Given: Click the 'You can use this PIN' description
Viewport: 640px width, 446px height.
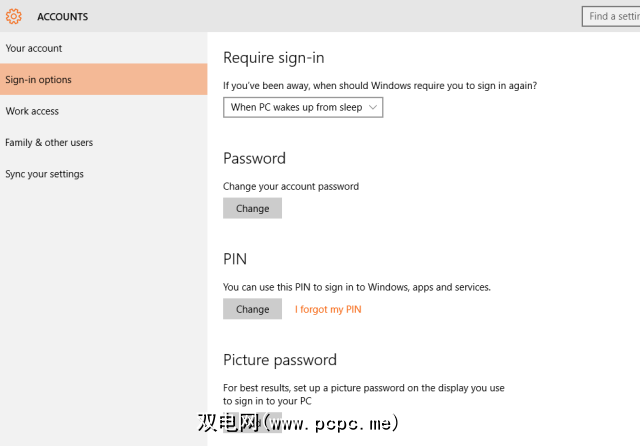Looking at the screenshot, I should [x=356, y=287].
